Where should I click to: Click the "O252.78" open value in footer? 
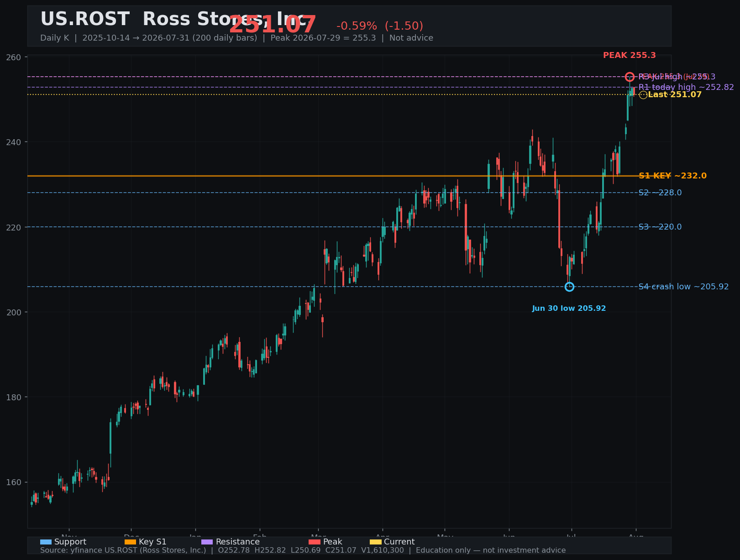tap(234, 550)
